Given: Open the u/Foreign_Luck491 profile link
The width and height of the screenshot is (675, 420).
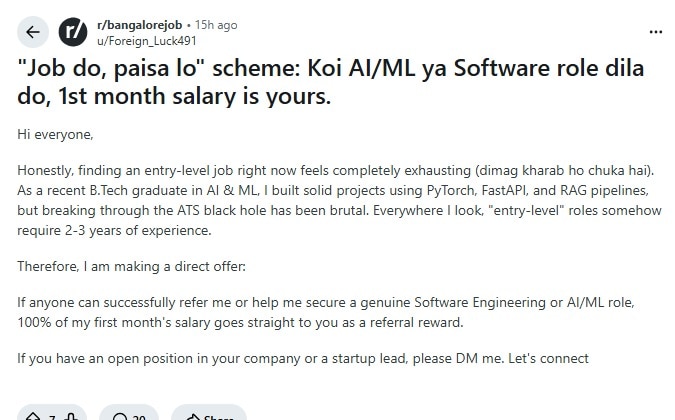Looking at the screenshot, I should click(147, 41).
